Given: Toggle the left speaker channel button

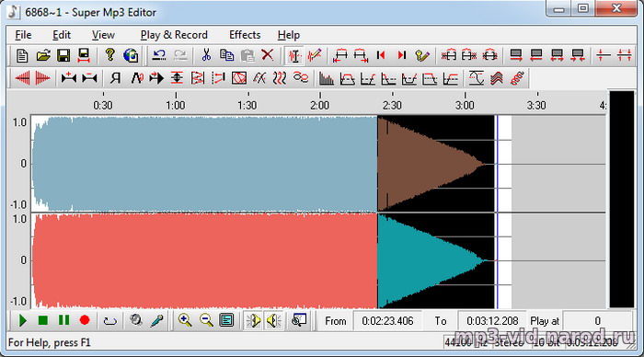Looking at the screenshot, I should tap(253, 320).
